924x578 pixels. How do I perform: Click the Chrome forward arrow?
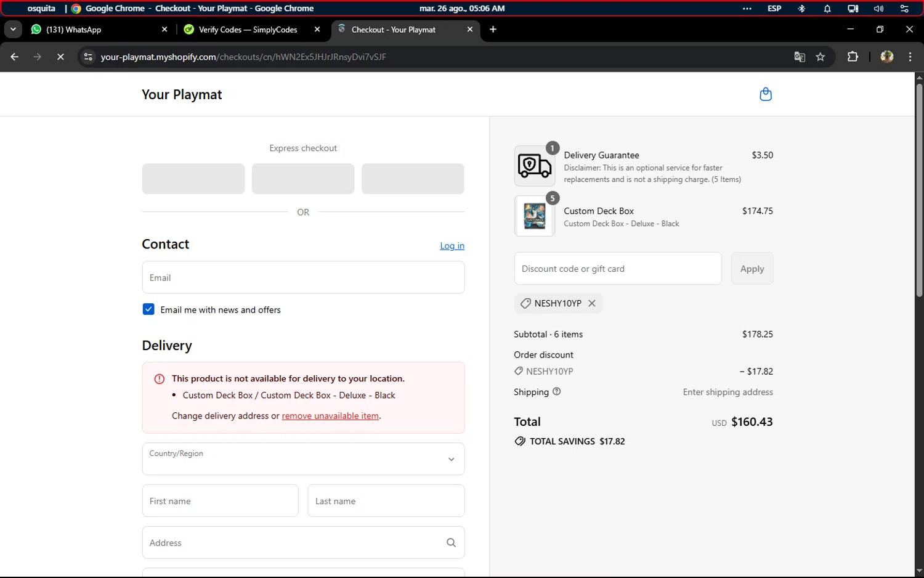click(x=38, y=57)
